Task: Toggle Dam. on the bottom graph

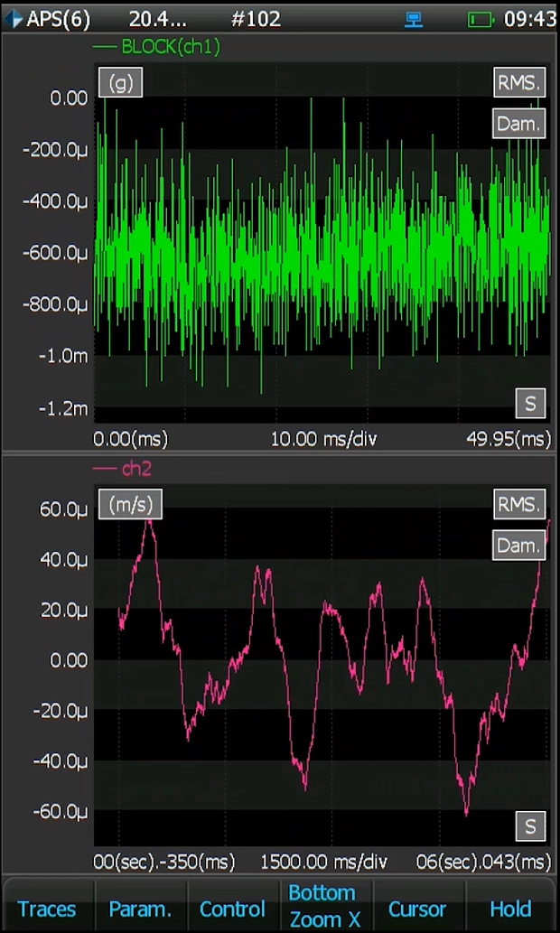Action: coord(519,546)
